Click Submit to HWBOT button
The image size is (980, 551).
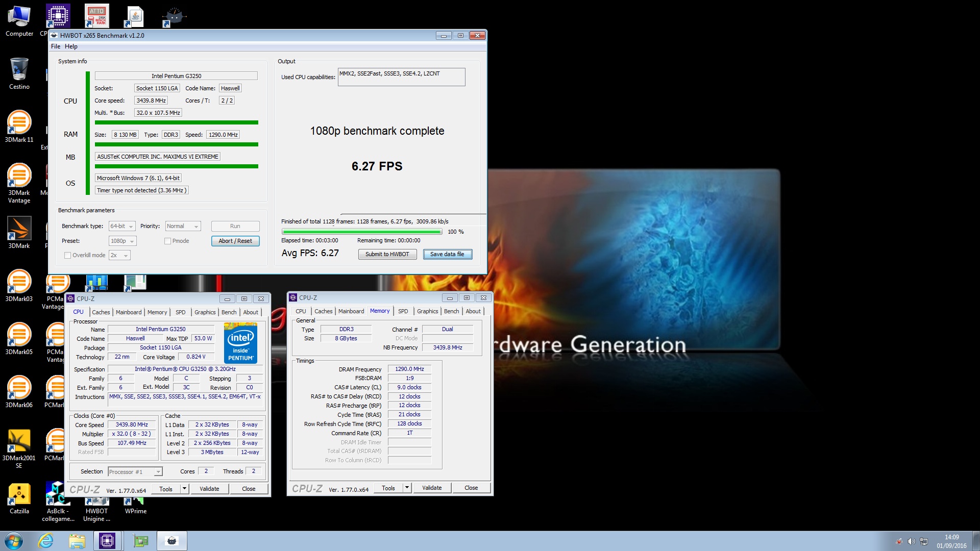point(387,254)
